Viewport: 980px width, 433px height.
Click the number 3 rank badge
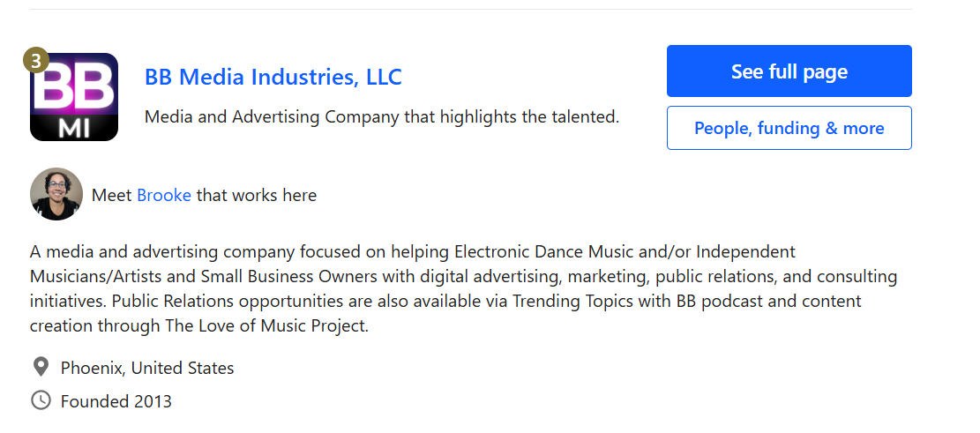pos(35,61)
